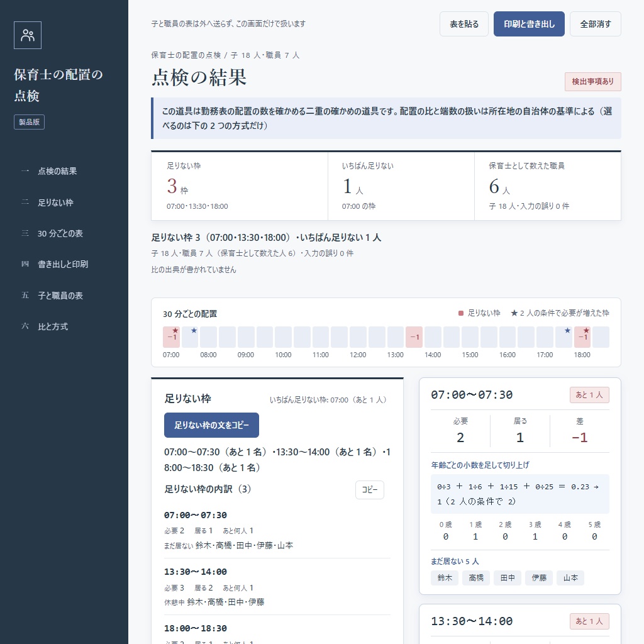Click 全部消す button

596,25
